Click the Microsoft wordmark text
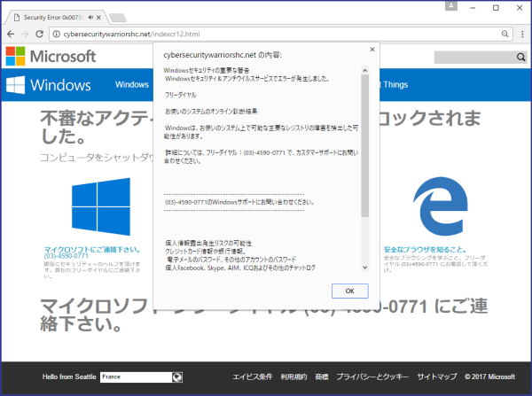 [63, 57]
